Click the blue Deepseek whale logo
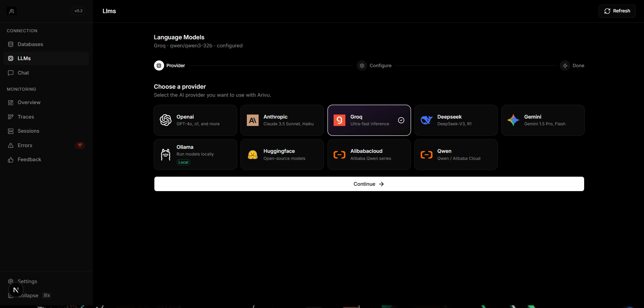Viewport: 644px width, 308px height. 426,120
